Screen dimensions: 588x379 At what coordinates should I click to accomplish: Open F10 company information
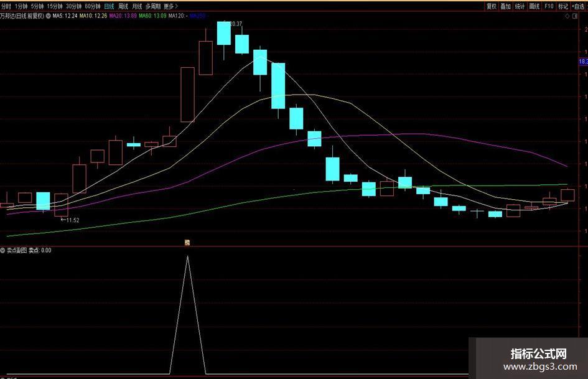[x=549, y=6]
